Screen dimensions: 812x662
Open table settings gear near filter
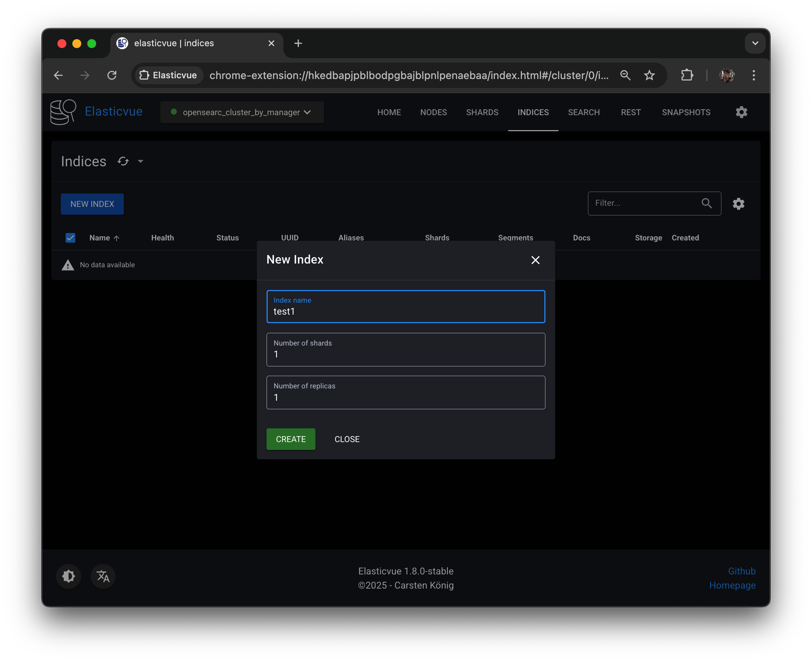tap(739, 204)
